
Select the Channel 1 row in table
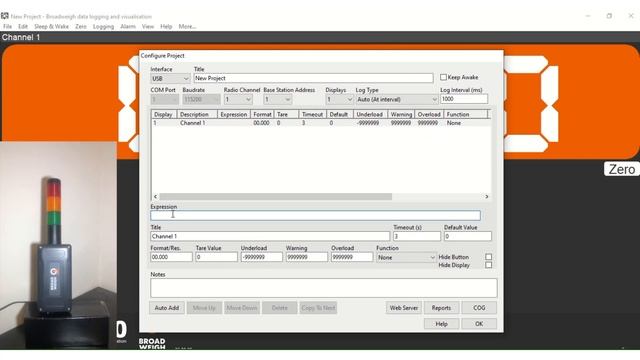tap(321, 123)
